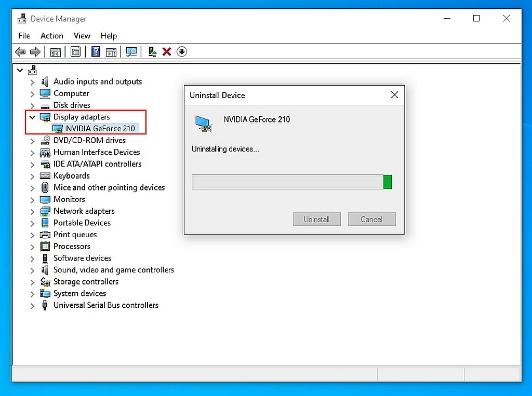
Task: Click the Print queues printer icon
Action: click(45, 235)
